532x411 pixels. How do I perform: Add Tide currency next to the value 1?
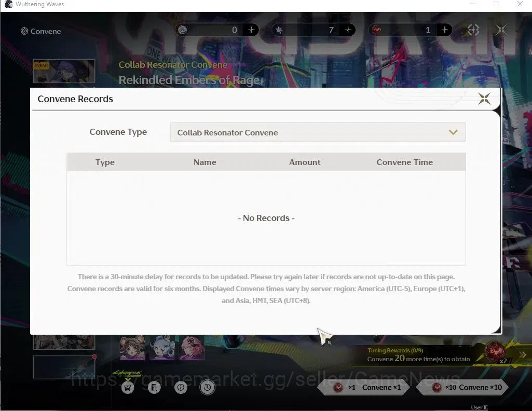(x=444, y=30)
